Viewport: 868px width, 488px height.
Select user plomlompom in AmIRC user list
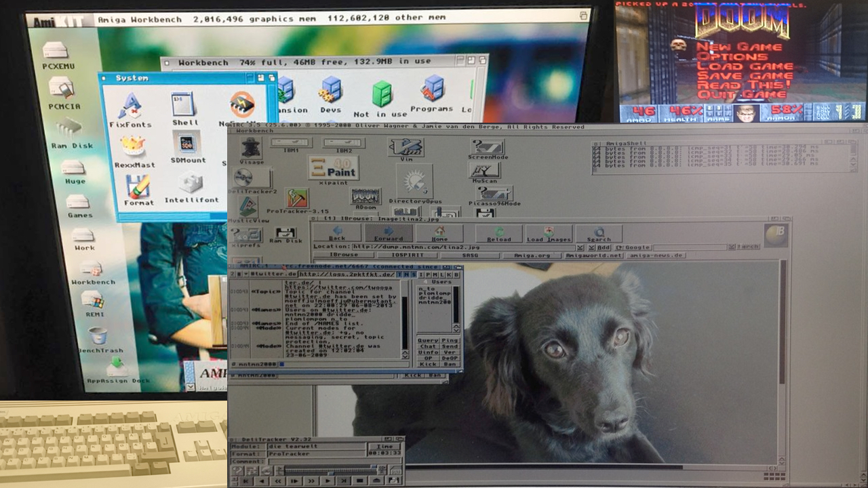[435, 293]
